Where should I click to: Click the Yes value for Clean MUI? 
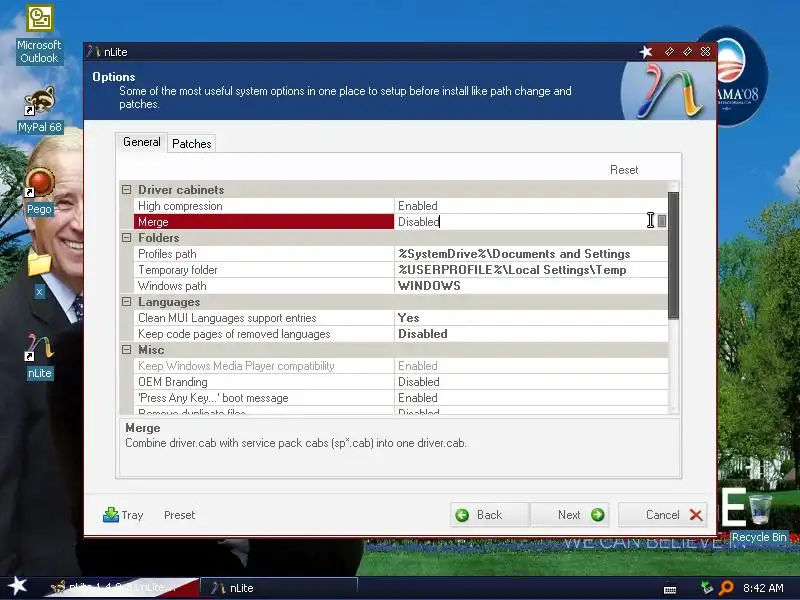(x=531, y=318)
